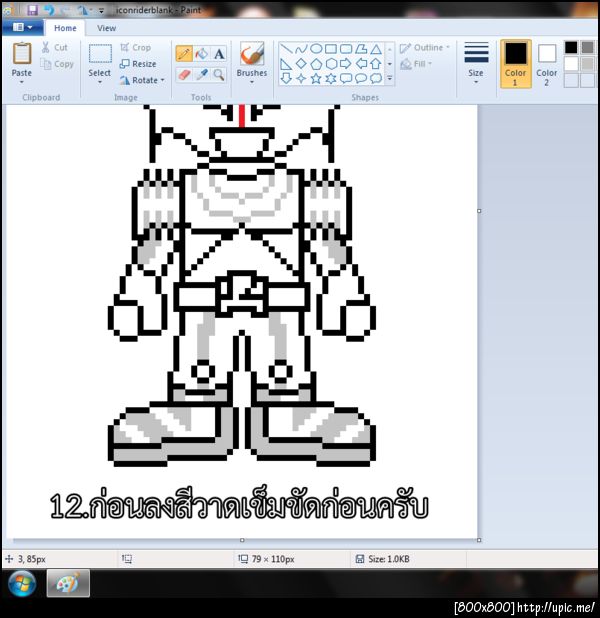Select the Fill with color bucket tool
The image size is (600, 618).
[x=202, y=54]
